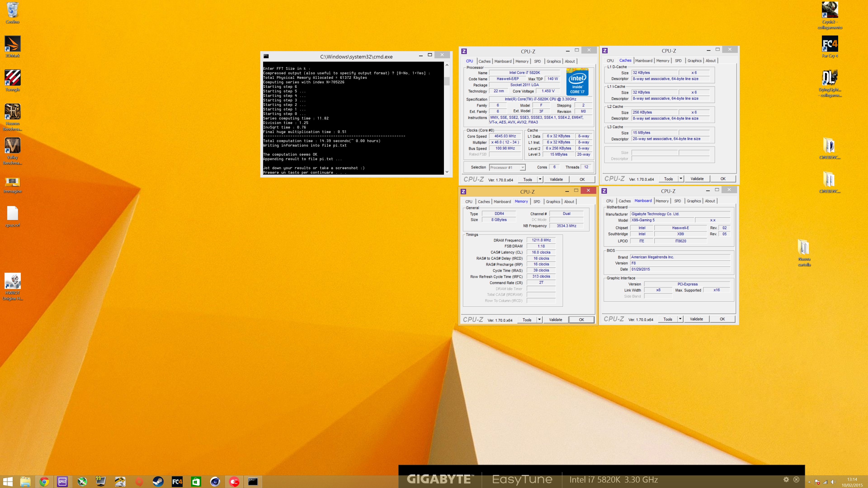This screenshot has width=868, height=488.
Task: Switch to Graphics tab in CPU-Z CPU window
Action: tap(554, 61)
